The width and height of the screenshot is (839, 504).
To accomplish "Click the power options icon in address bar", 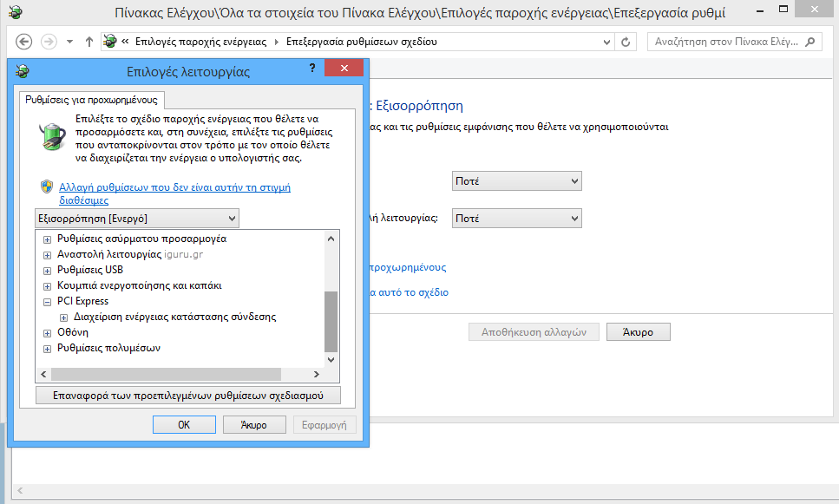I will pos(110,42).
